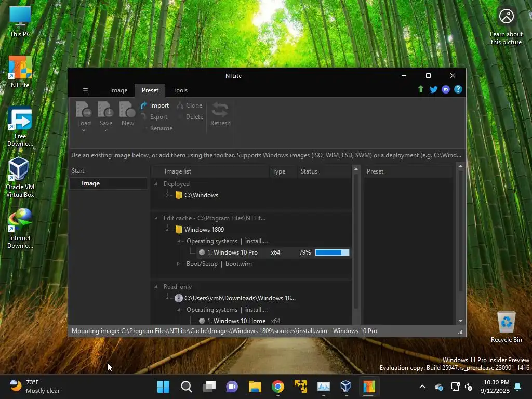Click the 79% mounting progress bar
The image size is (532, 399).
tap(332, 252)
